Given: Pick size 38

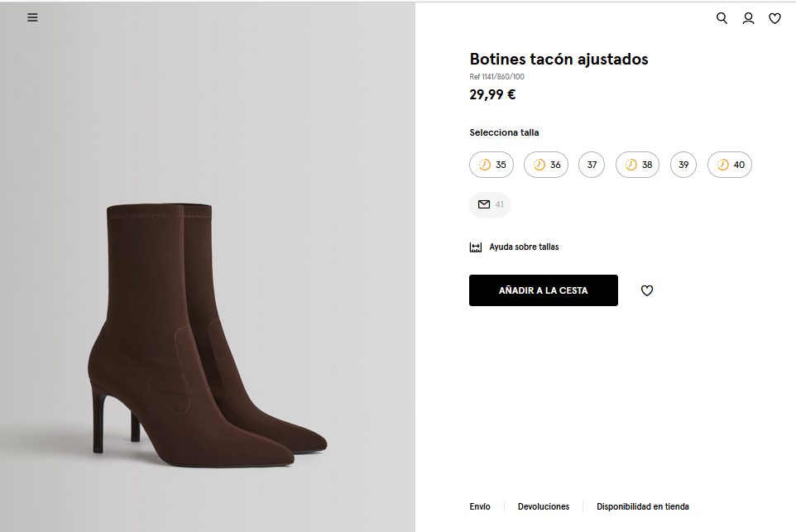Looking at the screenshot, I should click(639, 165).
